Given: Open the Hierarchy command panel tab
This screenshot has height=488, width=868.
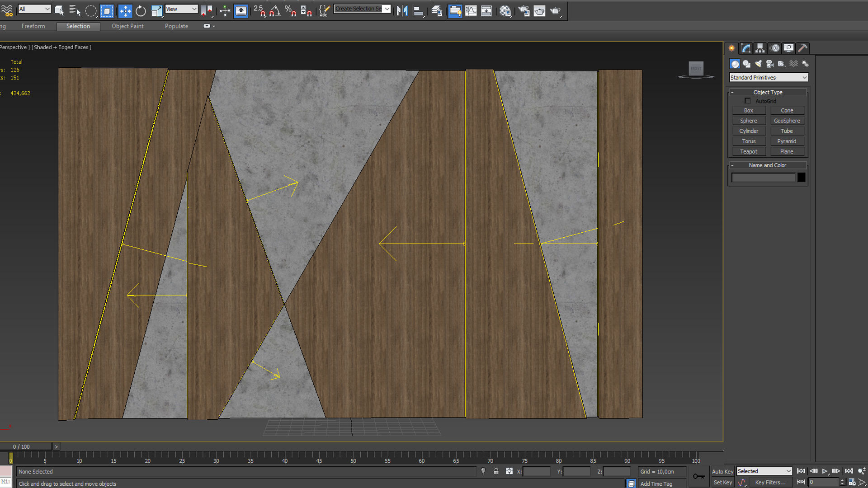Looking at the screenshot, I should [x=760, y=48].
